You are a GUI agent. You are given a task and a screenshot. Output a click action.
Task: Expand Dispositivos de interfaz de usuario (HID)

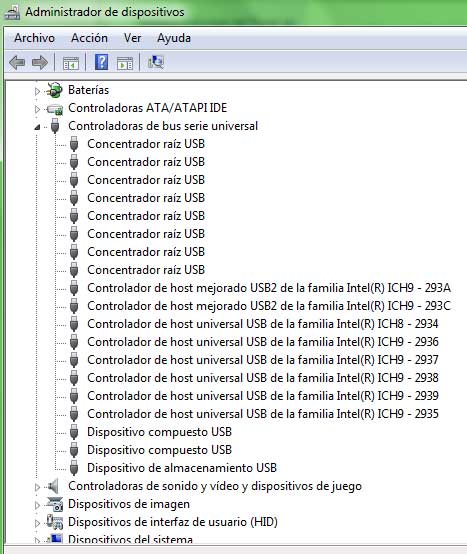(37, 523)
